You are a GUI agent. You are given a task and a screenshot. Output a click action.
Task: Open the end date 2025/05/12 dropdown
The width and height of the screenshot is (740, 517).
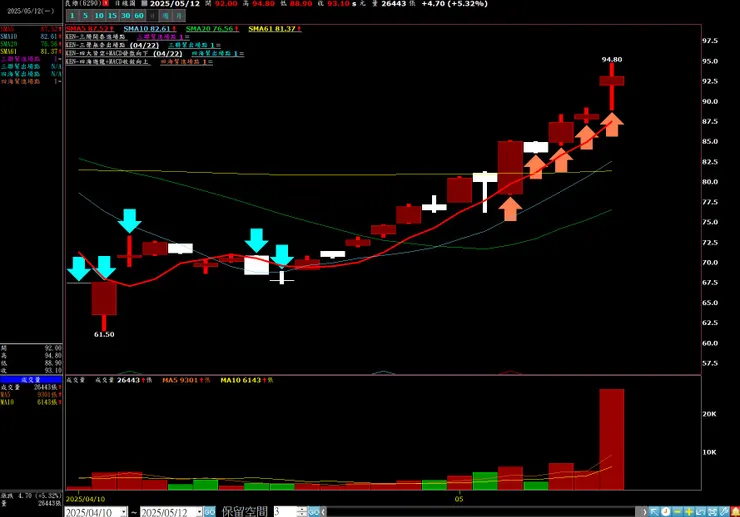click(x=199, y=512)
